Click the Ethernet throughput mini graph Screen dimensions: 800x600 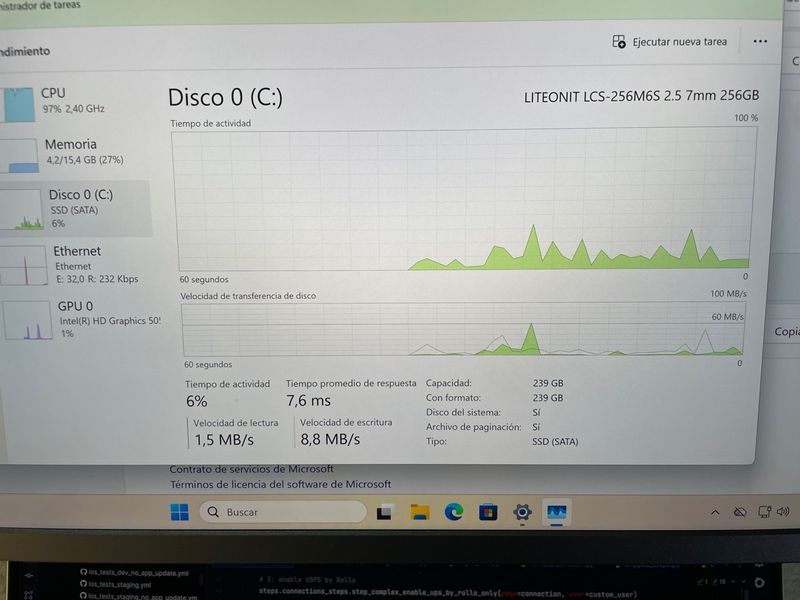pyautogui.click(x=23, y=266)
